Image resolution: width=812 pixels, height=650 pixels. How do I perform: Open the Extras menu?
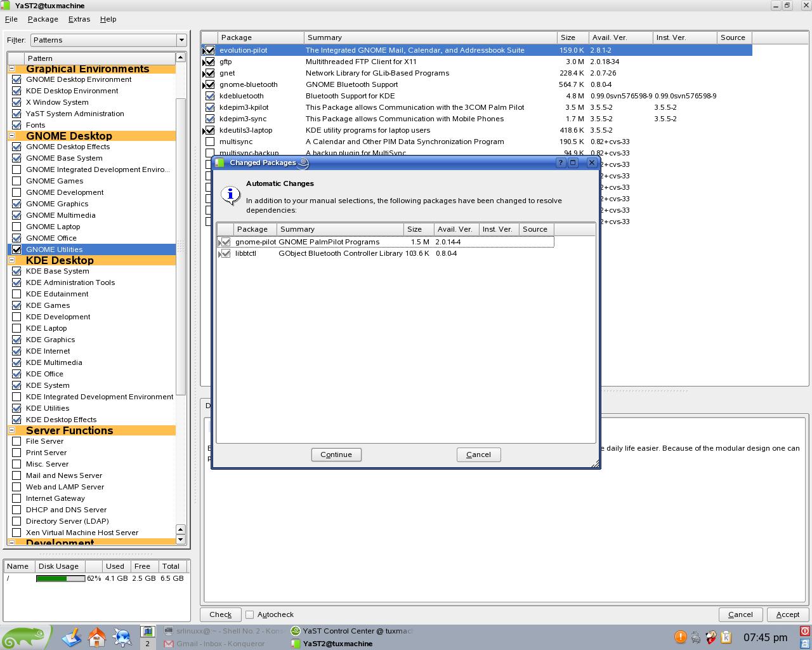pos(79,19)
